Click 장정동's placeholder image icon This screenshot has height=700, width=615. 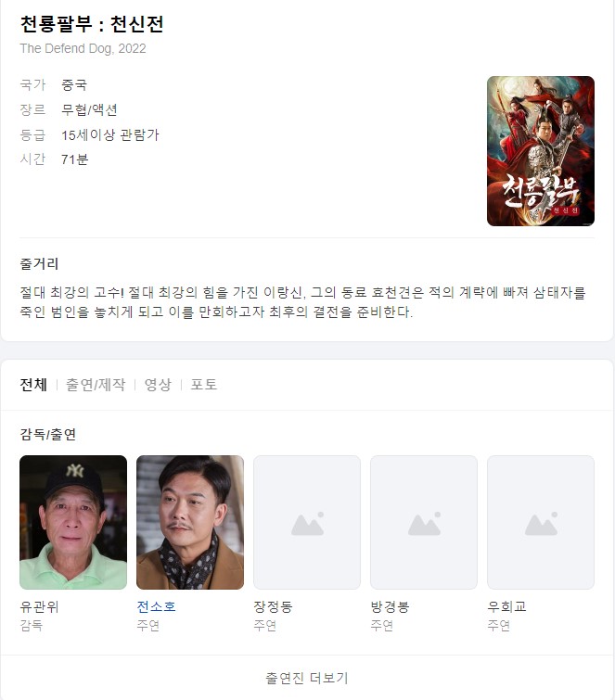coord(307,524)
